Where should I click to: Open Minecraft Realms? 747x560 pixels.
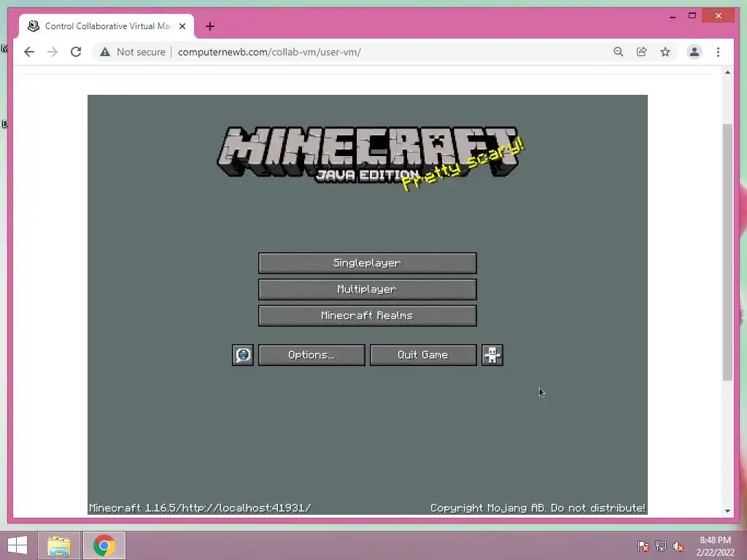[368, 315]
